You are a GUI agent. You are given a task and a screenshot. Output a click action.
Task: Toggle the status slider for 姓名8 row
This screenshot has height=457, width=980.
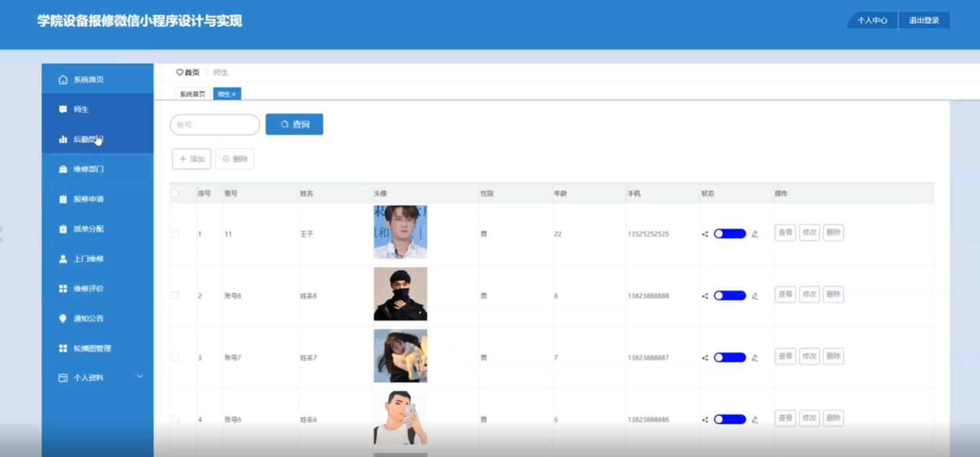coord(730,296)
